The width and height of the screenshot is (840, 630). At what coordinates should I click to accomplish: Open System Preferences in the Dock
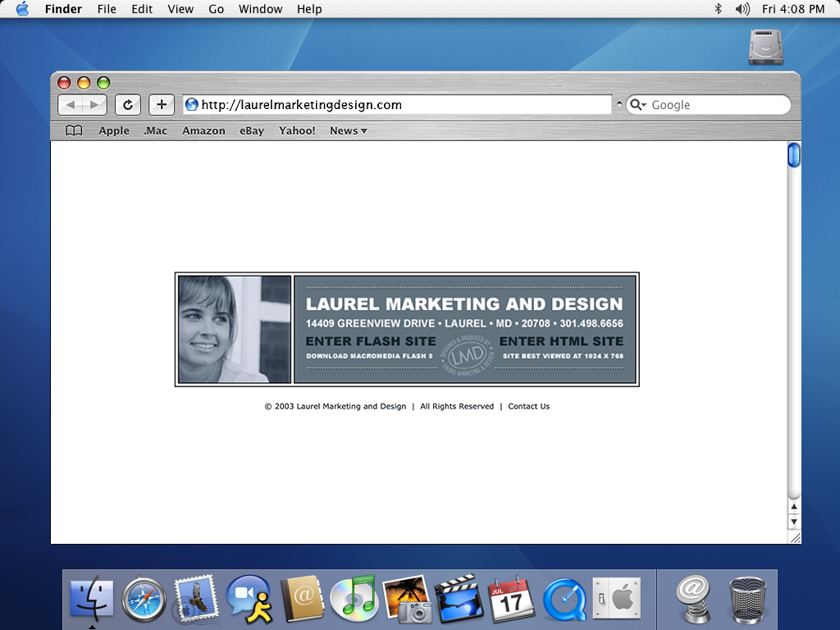tap(617, 598)
